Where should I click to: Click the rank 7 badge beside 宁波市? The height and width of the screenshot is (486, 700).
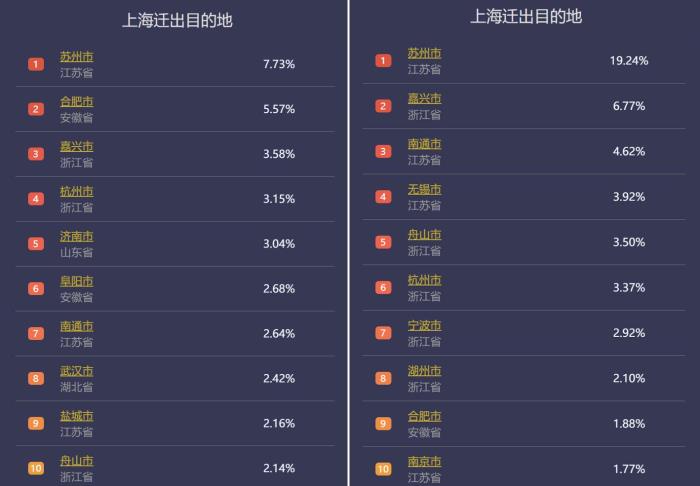click(383, 332)
